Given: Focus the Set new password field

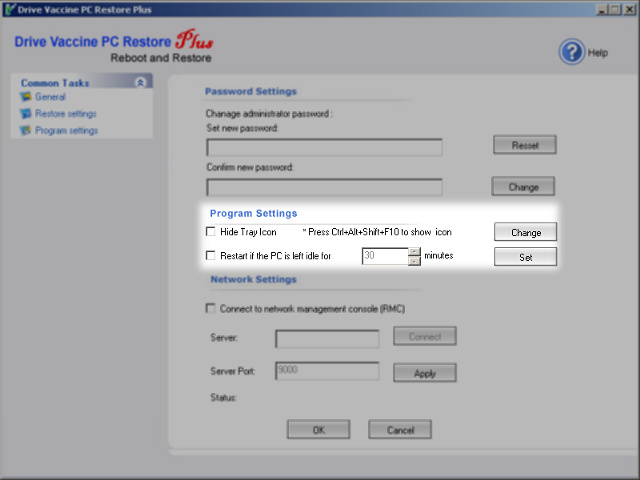Looking at the screenshot, I should tap(324, 148).
